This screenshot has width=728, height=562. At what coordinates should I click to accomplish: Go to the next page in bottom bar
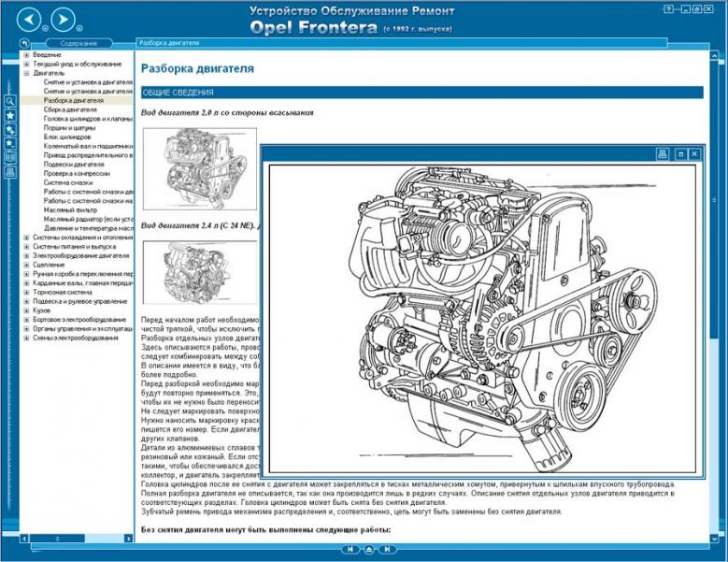(x=387, y=549)
